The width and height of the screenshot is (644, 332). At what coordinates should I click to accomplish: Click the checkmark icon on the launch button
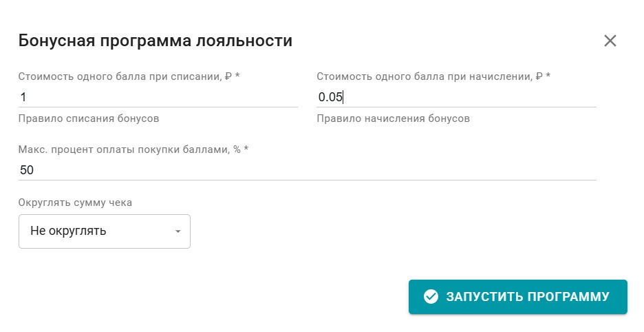point(431,297)
